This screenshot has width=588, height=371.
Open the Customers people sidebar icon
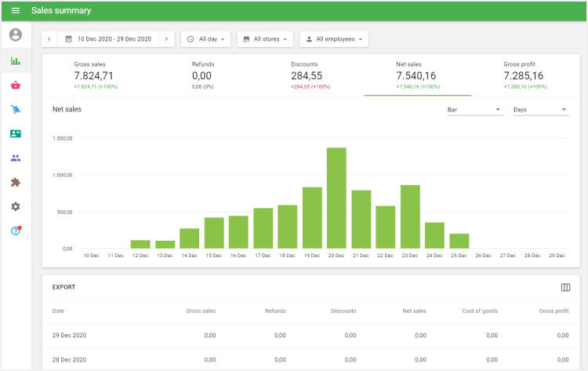tap(16, 158)
